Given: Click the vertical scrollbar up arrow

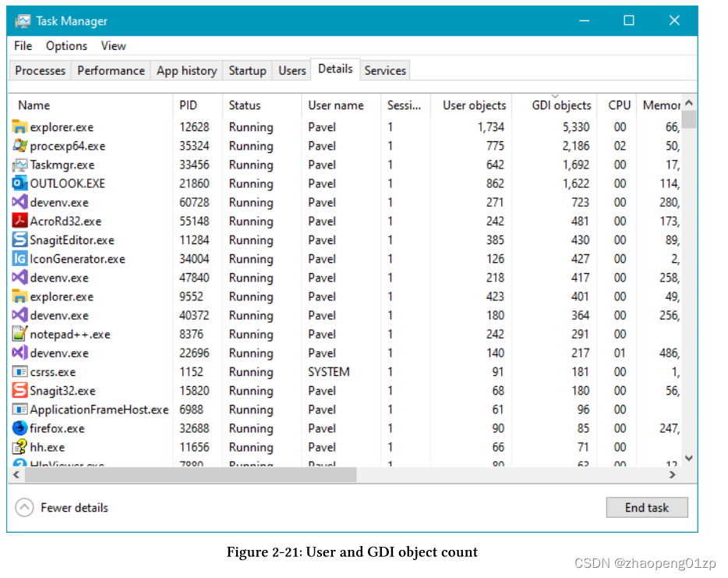Looking at the screenshot, I should 689,103.
